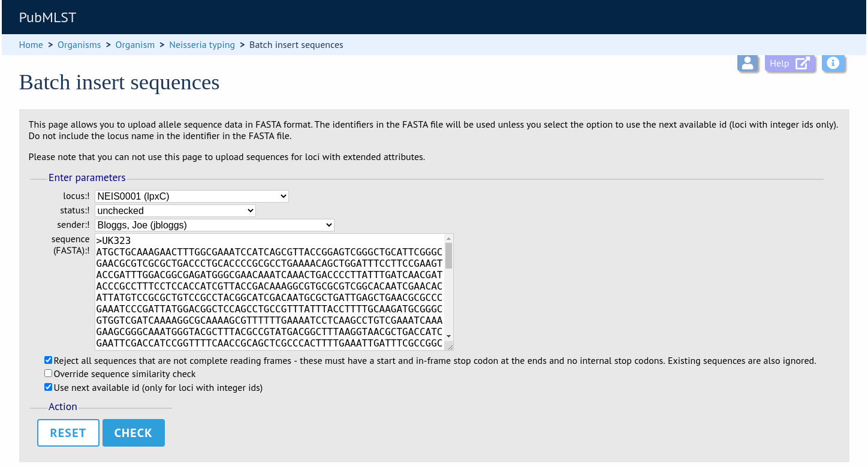868x467 pixels.
Task: Open the locus NEIS0001 (lpxC) dropdown
Action: [192, 196]
